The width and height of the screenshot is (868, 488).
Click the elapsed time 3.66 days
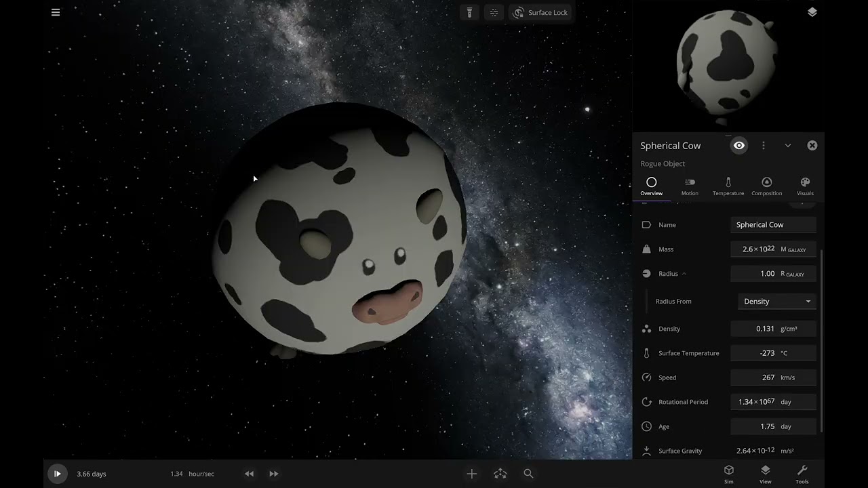pyautogui.click(x=92, y=474)
